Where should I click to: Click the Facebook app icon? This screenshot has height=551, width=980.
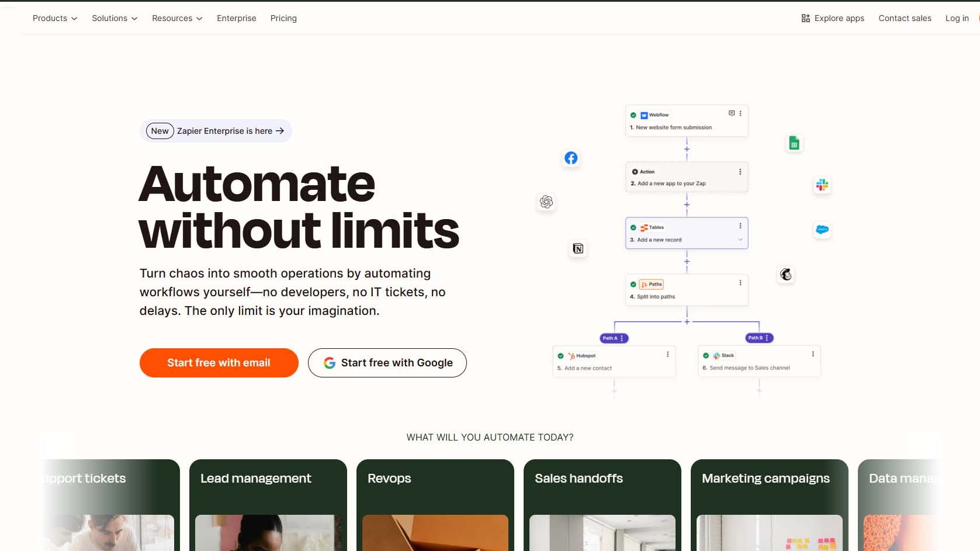[x=571, y=158]
